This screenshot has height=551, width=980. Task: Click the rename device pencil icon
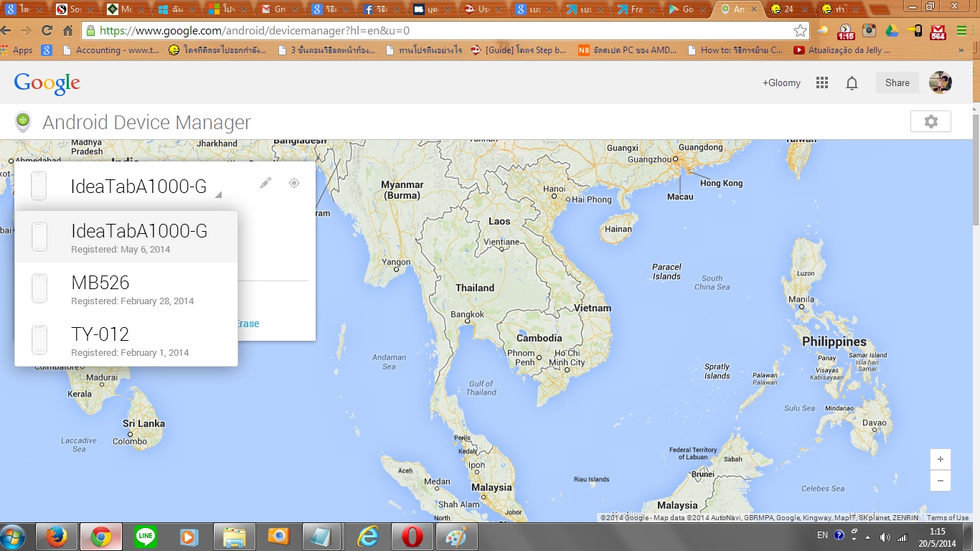[x=265, y=183]
